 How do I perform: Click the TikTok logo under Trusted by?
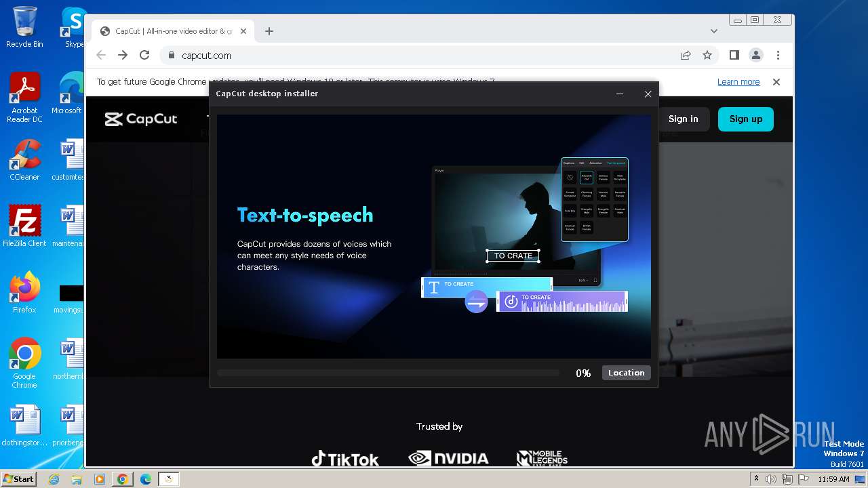tap(344, 459)
